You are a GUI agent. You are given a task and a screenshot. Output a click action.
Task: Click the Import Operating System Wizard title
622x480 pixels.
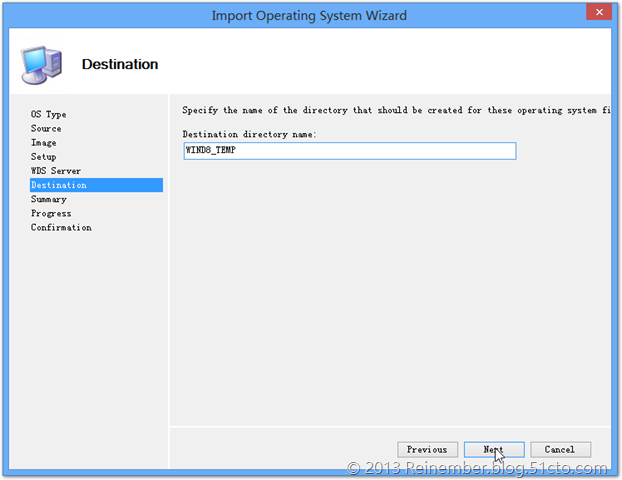(x=309, y=15)
